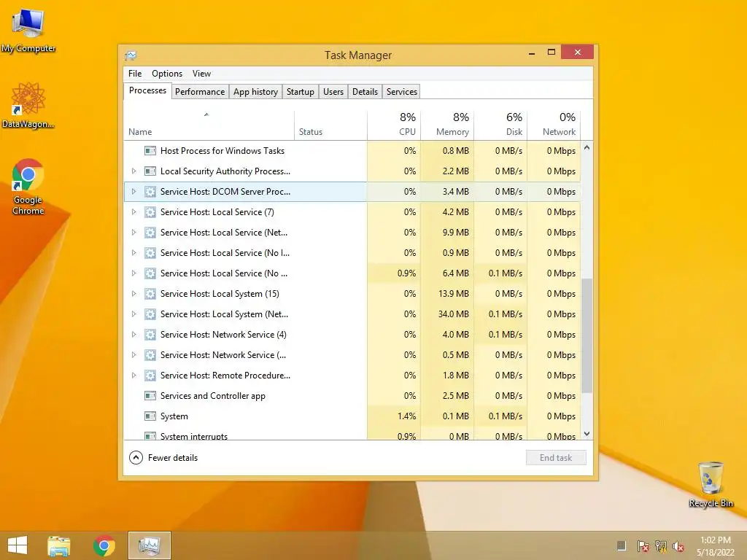
Task: Select the 34.0 MB memory cell
Action: (447, 314)
